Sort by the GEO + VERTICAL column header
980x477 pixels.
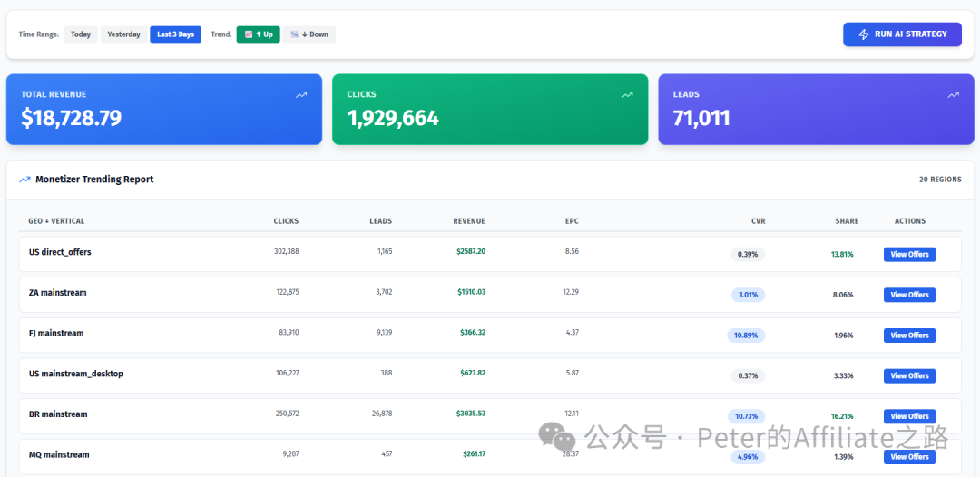(x=56, y=221)
